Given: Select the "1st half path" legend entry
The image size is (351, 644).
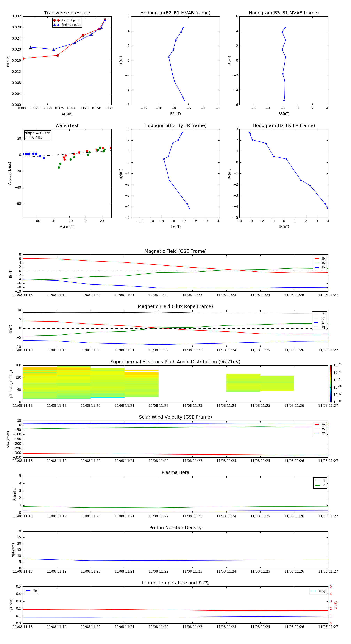Looking at the screenshot, I should [67, 20].
